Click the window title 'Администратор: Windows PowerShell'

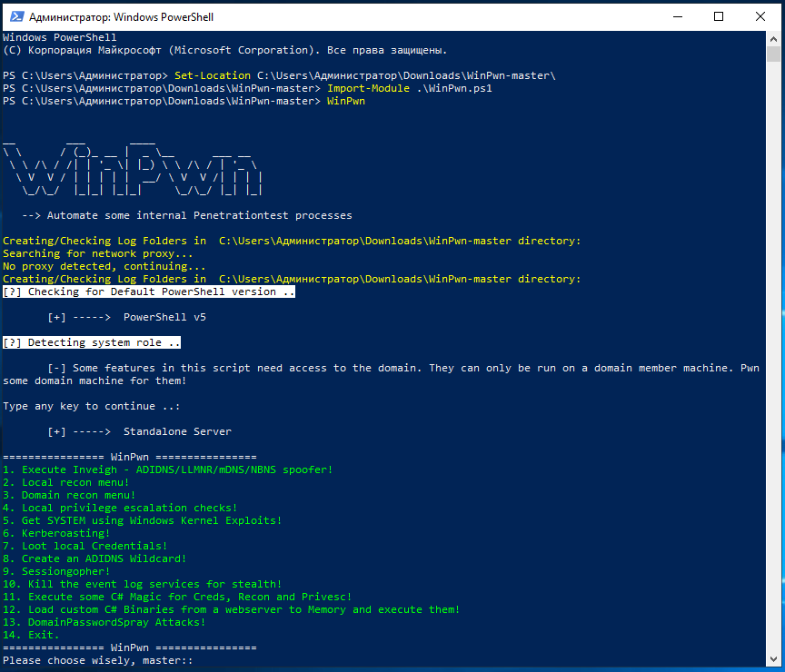point(121,17)
